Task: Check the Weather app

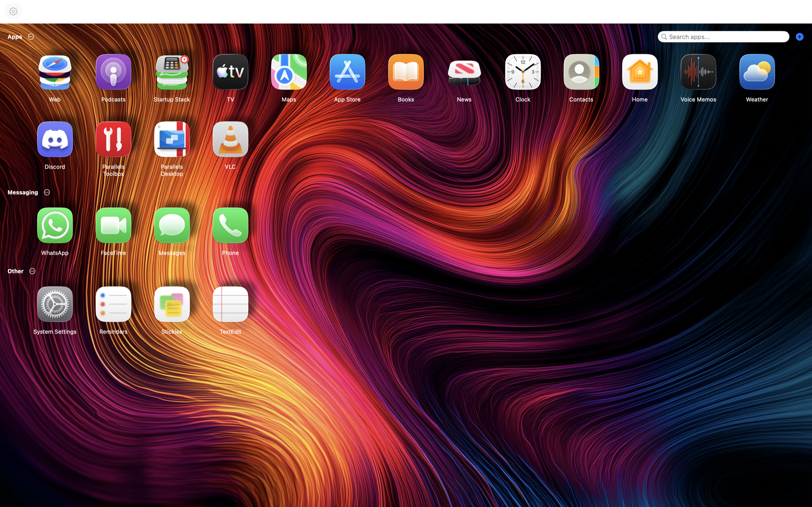Action: 757,72
